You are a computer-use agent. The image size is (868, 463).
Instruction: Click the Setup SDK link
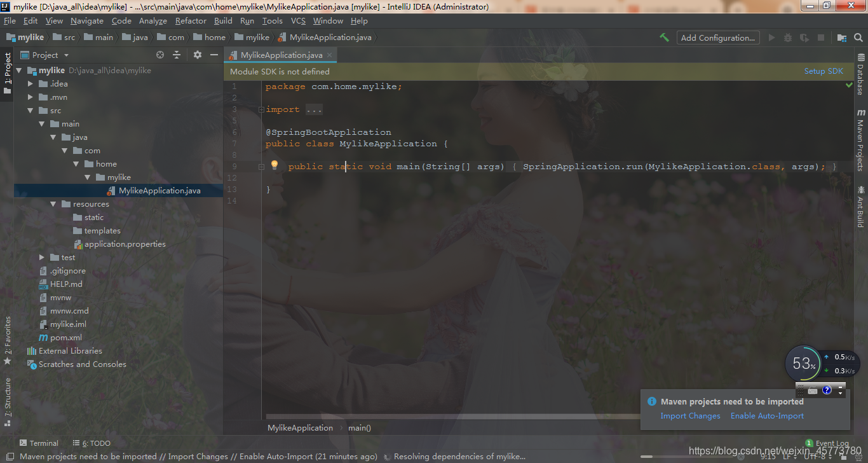(824, 71)
